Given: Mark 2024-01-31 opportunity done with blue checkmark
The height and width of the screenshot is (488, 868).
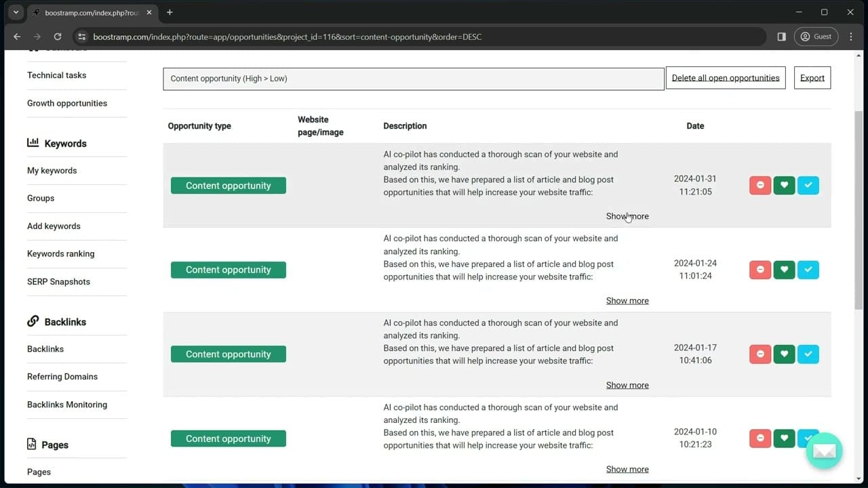Looking at the screenshot, I should point(808,185).
